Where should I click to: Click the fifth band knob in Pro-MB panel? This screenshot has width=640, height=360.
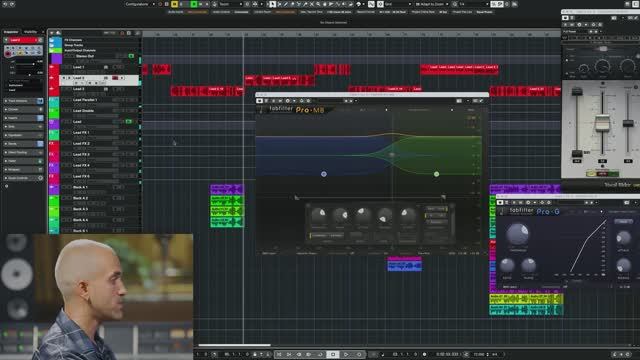(407, 215)
